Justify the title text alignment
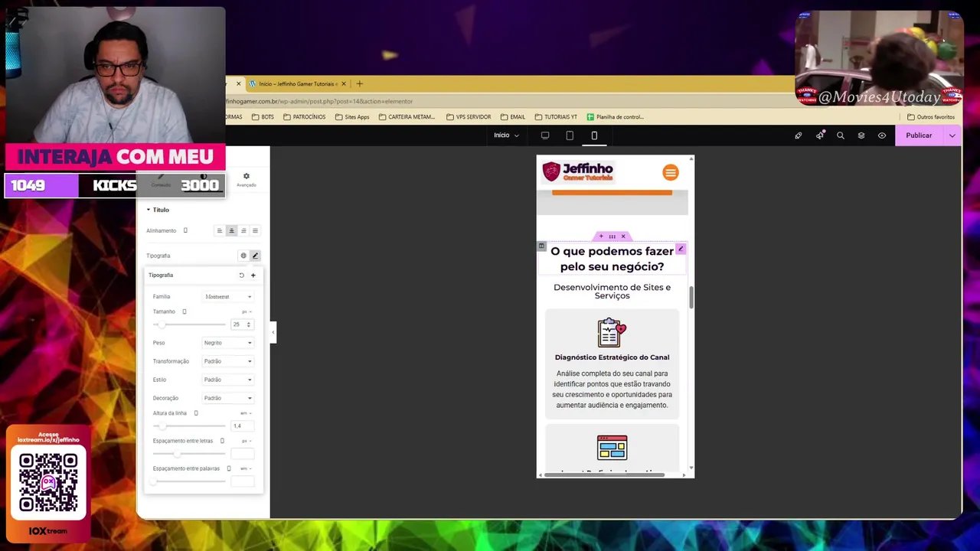The height and width of the screenshot is (551, 980). pyautogui.click(x=255, y=230)
